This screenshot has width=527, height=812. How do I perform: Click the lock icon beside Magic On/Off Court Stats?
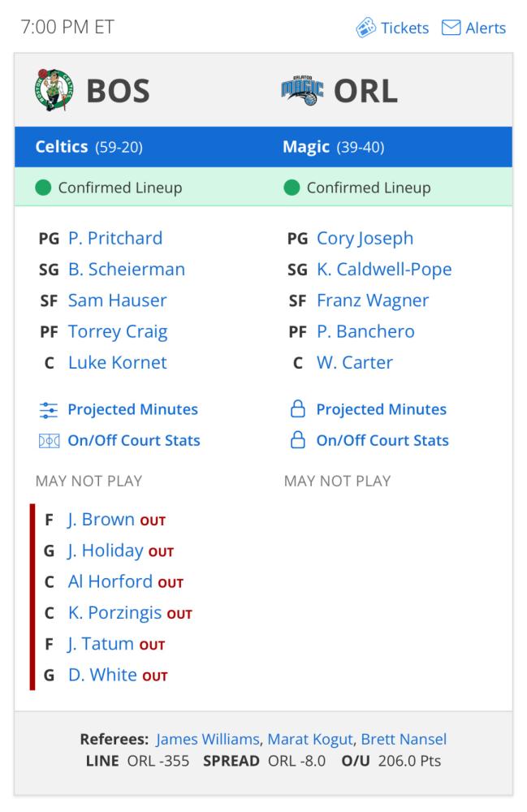298,439
